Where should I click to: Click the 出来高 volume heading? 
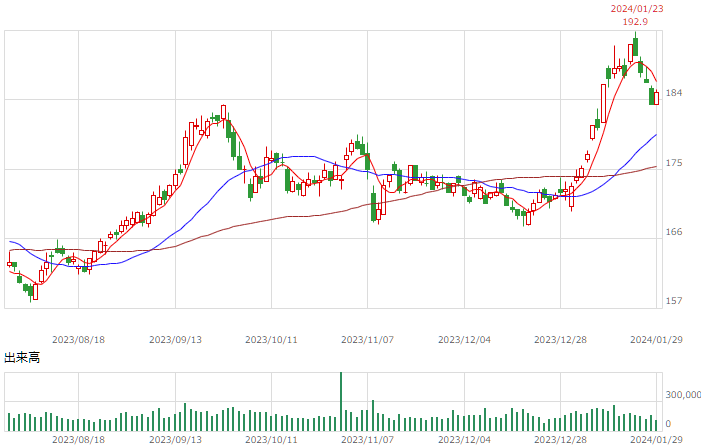[22, 357]
